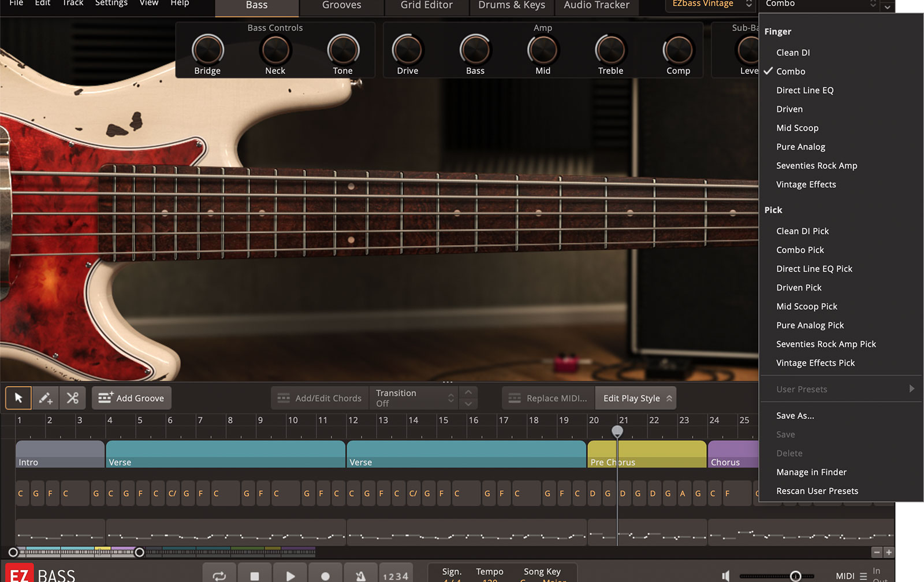Select the scissors cut tool
The height and width of the screenshot is (582, 924).
point(73,398)
